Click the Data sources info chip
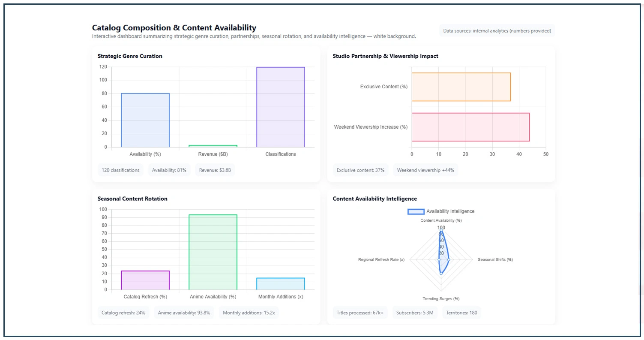The image size is (644, 340). pyautogui.click(x=497, y=31)
